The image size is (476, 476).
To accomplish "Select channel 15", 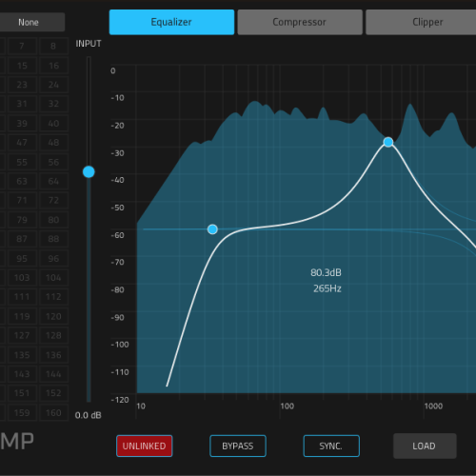I will [22, 66].
